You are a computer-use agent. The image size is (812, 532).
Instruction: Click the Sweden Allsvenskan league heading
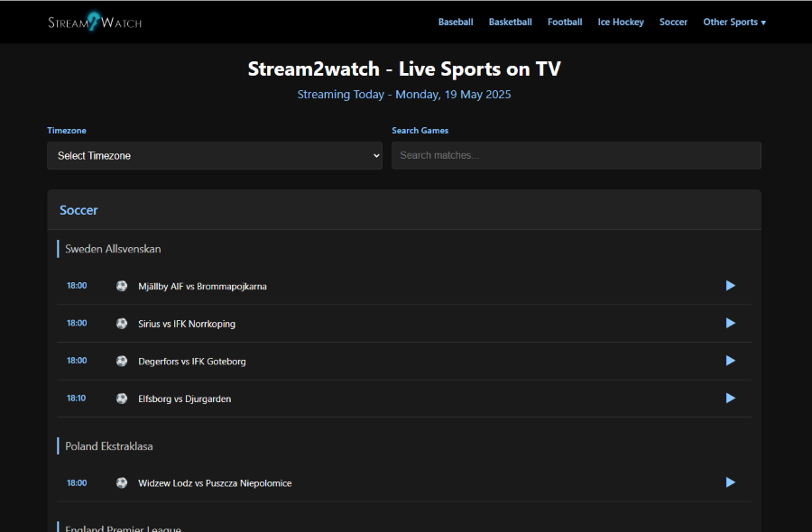113,249
